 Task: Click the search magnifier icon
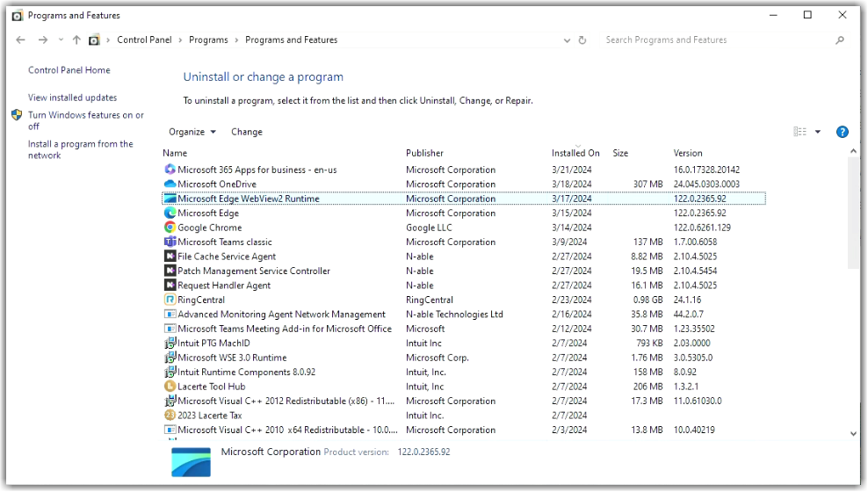[x=840, y=40]
